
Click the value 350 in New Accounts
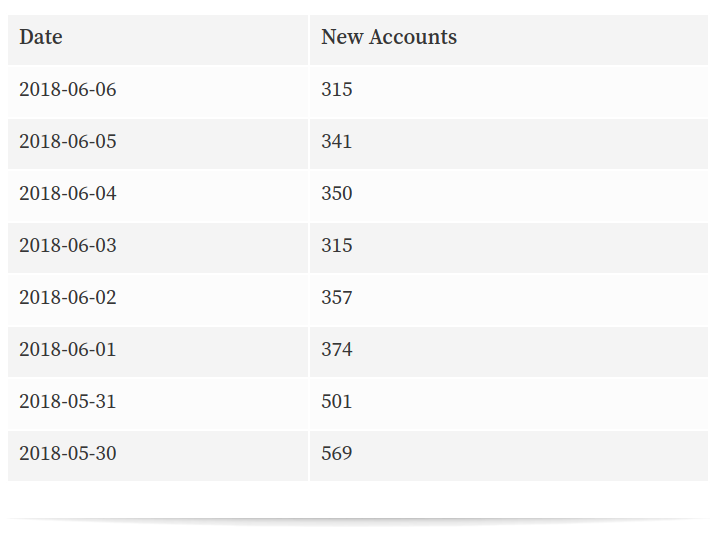click(337, 193)
